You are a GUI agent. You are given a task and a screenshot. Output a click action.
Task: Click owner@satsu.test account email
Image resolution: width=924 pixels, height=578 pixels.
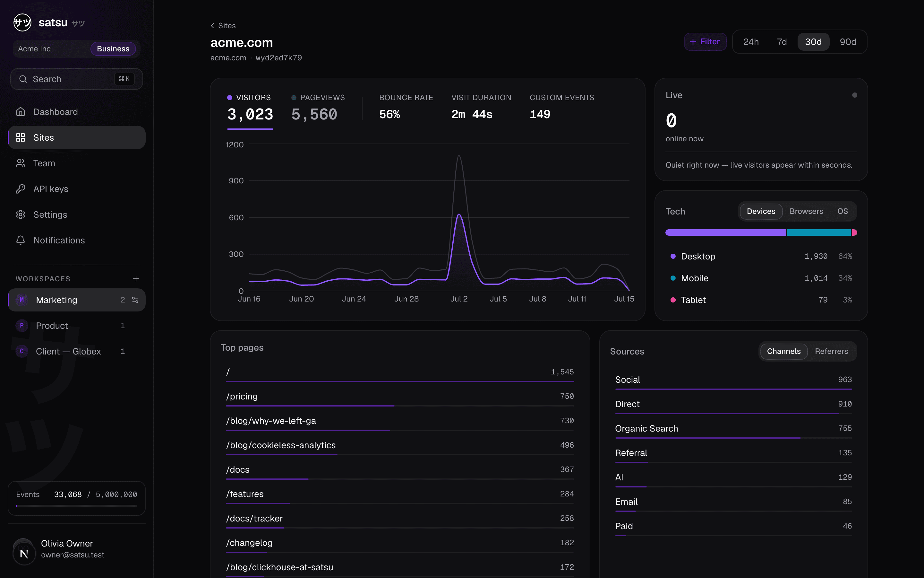[x=73, y=555]
